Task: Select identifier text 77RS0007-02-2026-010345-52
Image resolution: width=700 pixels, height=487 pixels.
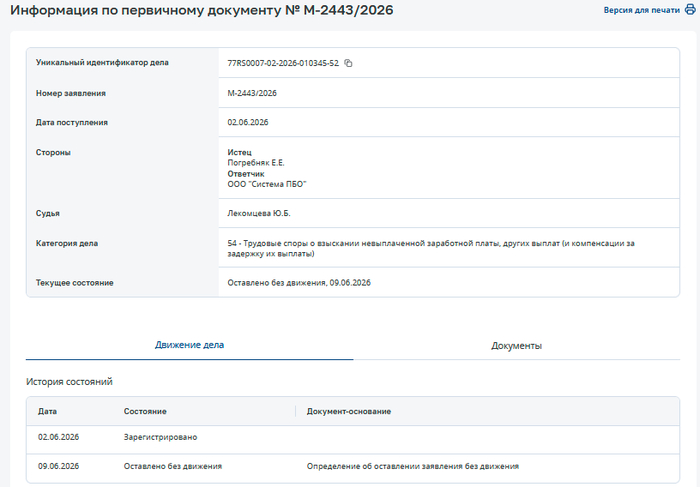Action: point(283,63)
